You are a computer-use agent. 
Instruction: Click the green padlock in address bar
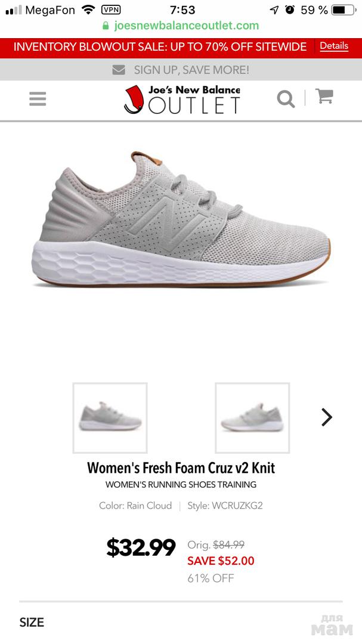(x=106, y=26)
